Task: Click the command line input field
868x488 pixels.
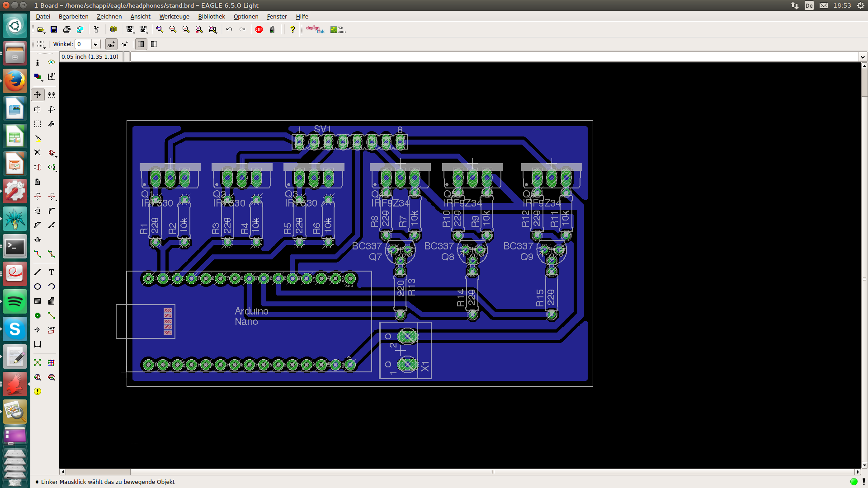Action: [495, 57]
